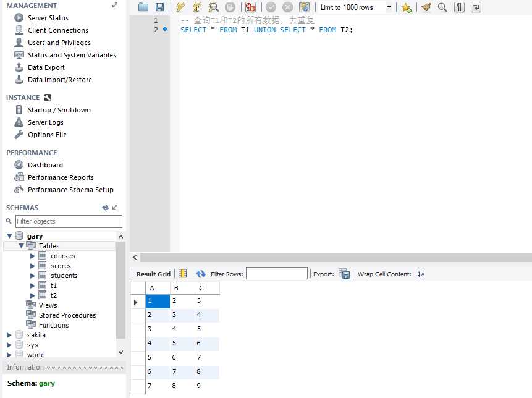
Task: Execute statement under cursor (lightning with cursor)
Action: 196,7
